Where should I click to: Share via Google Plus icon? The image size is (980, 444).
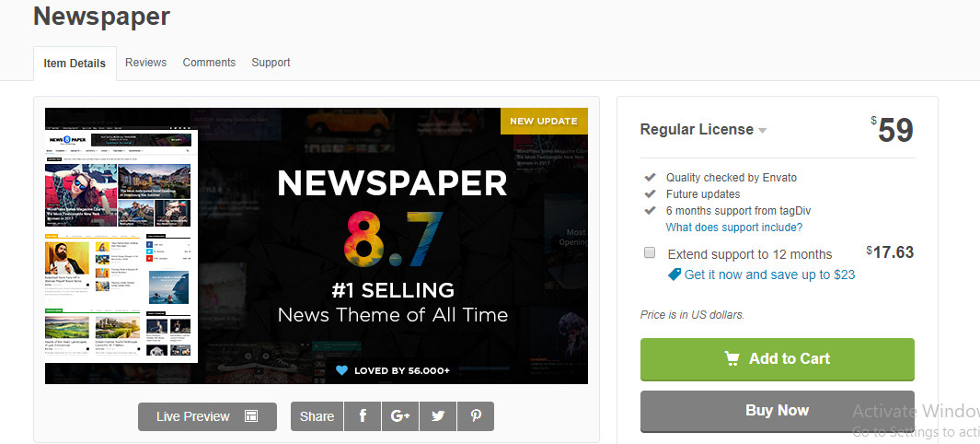click(400, 416)
